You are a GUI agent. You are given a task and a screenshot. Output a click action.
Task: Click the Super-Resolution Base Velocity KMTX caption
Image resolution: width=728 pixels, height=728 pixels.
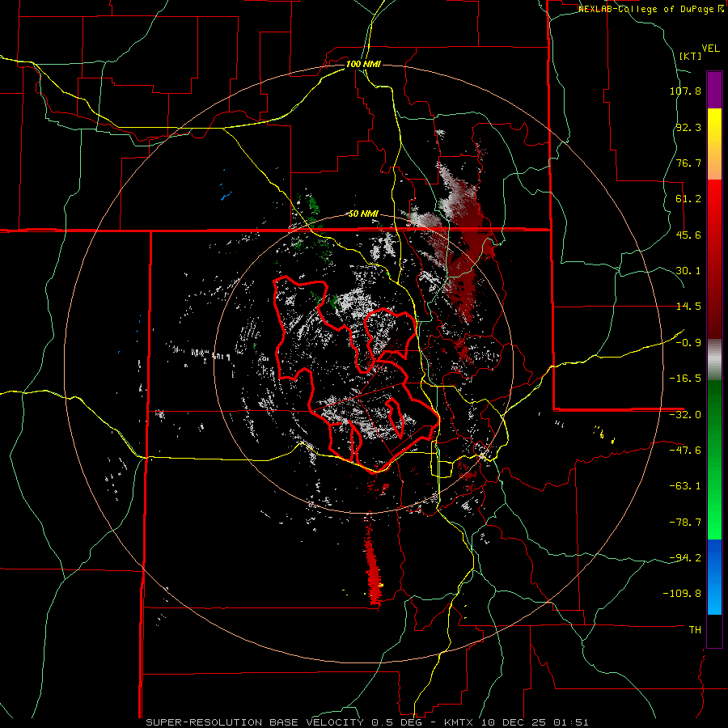pos(367,722)
